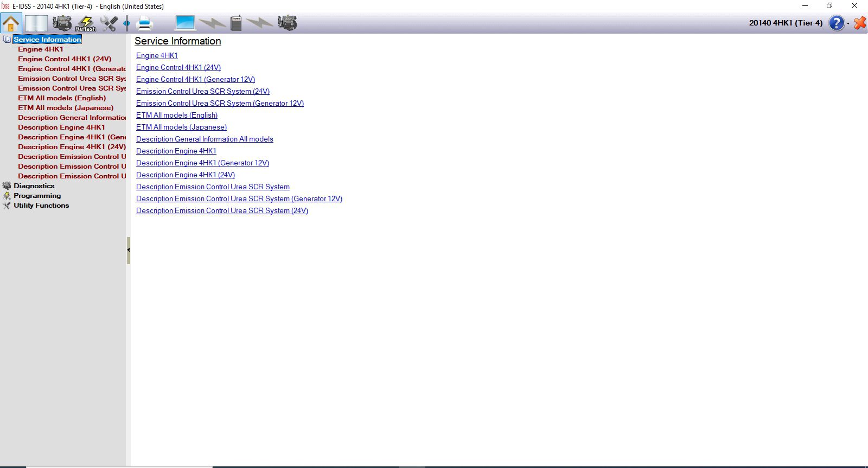Select ETM All models (English) tree entry
Viewport: 868px width, 468px height.
coord(62,98)
